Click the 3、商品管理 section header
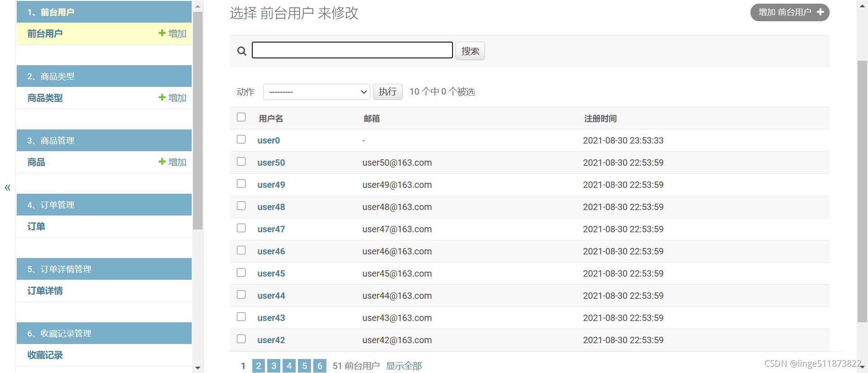The height and width of the screenshot is (373, 868). 104,140
